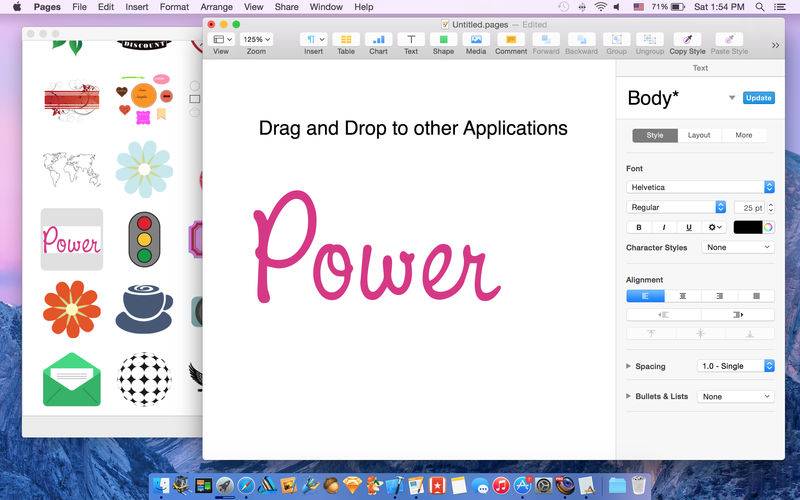Screen dimensions: 800x500
Task: Click the black text color swatch
Action: [748, 228]
